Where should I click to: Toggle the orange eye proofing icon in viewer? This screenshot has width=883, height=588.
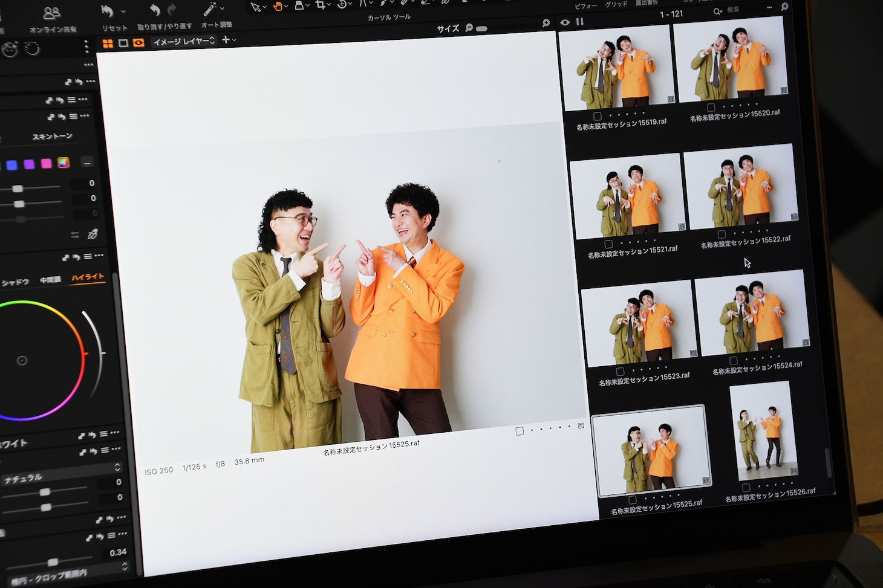coord(138,43)
